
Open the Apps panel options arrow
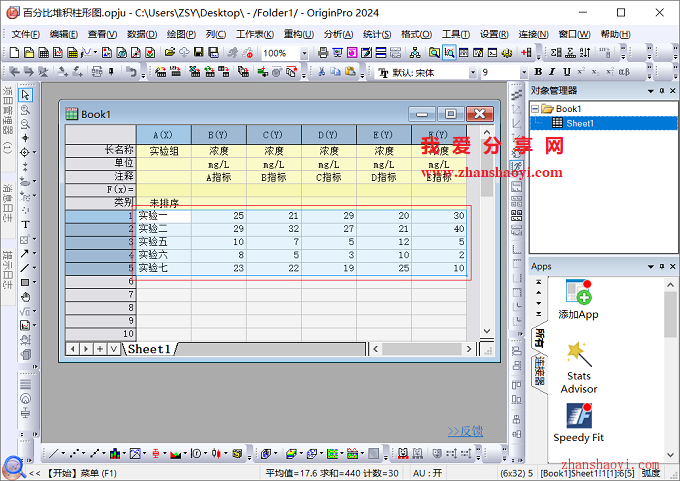pyautogui.click(x=651, y=266)
